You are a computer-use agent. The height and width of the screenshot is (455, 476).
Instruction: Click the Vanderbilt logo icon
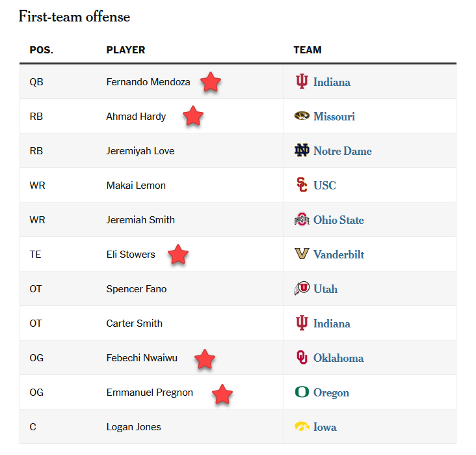pyautogui.click(x=301, y=255)
